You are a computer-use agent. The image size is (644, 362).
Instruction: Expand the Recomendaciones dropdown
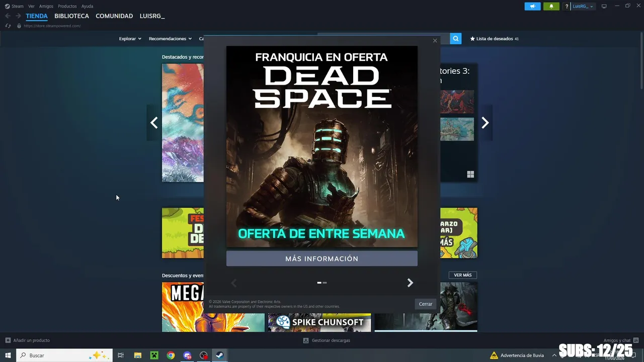point(170,39)
